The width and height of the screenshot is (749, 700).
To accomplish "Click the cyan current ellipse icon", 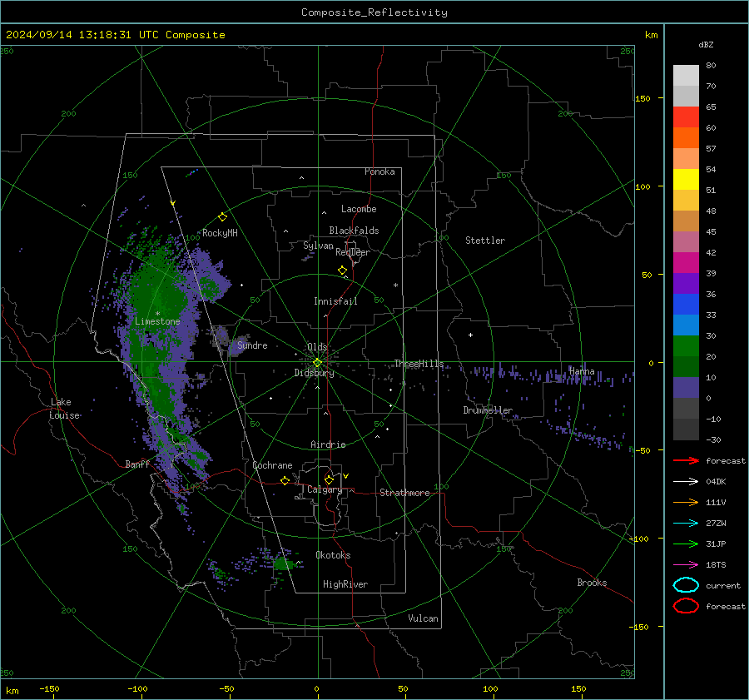I will coord(686,585).
